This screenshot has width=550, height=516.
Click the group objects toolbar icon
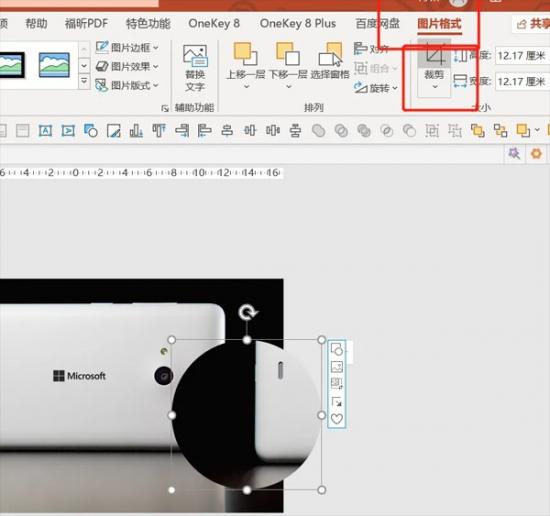coord(432,131)
